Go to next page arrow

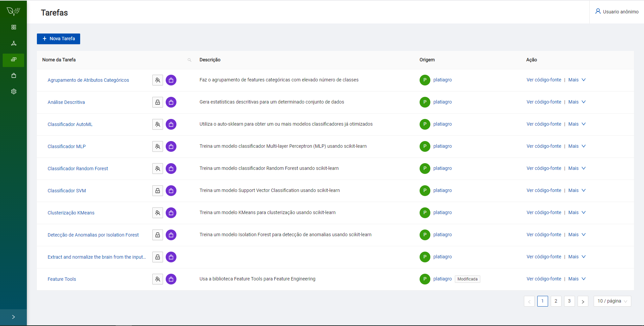583,301
